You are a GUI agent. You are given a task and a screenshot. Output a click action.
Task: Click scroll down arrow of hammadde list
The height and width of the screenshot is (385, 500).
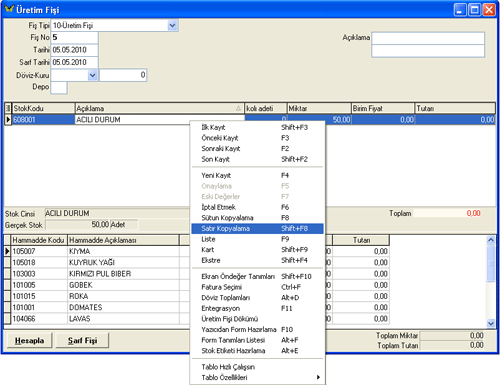tap(490, 323)
